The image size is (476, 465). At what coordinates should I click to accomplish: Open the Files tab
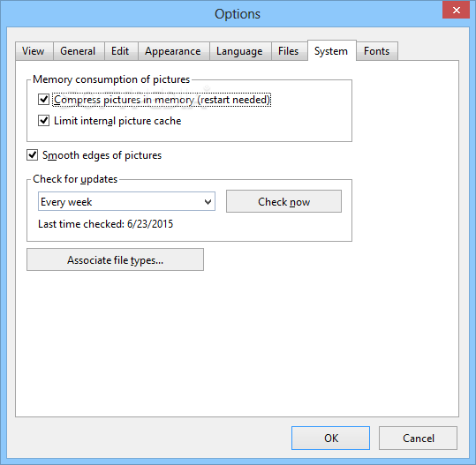tap(290, 51)
